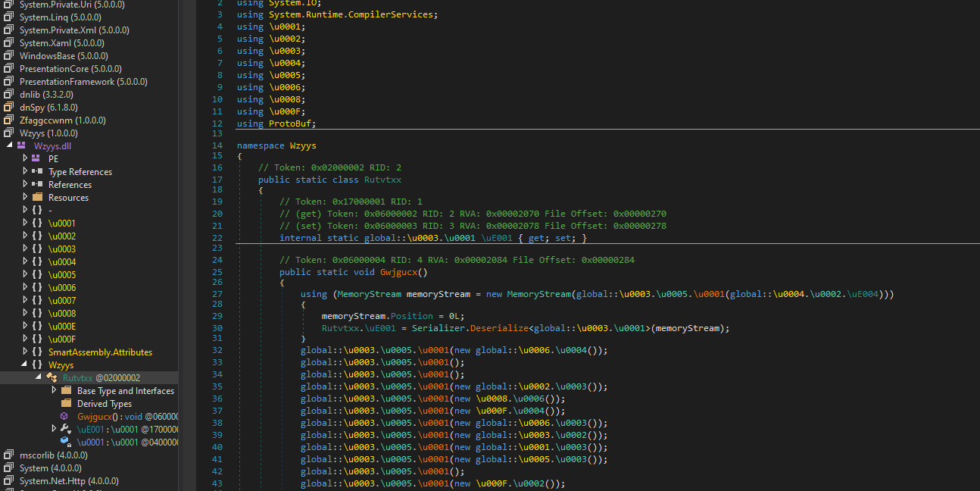Click line number 43 in the gutter
The image size is (980, 491).
pos(217,483)
